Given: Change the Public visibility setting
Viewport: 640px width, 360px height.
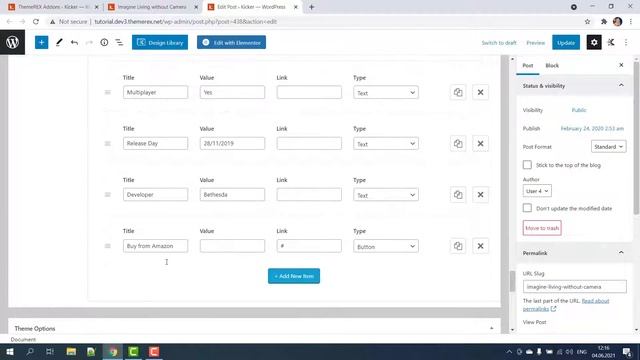Looking at the screenshot, I should (579, 110).
